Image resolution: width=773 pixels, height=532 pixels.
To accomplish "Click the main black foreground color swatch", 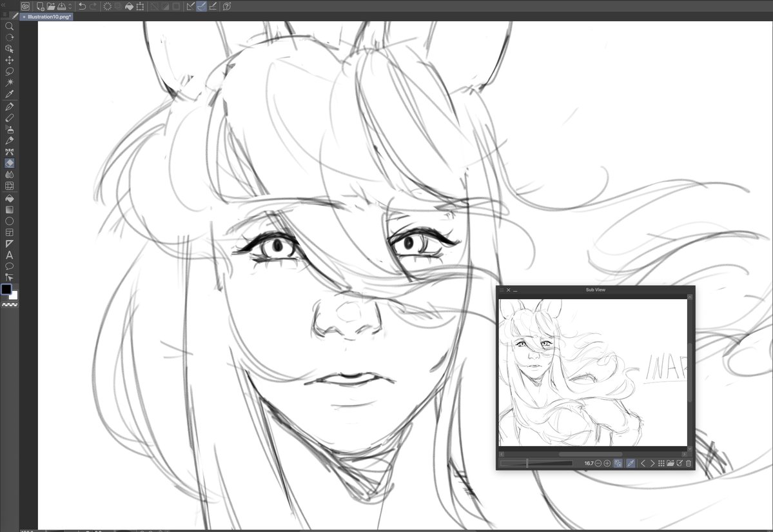I will click(6, 290).
